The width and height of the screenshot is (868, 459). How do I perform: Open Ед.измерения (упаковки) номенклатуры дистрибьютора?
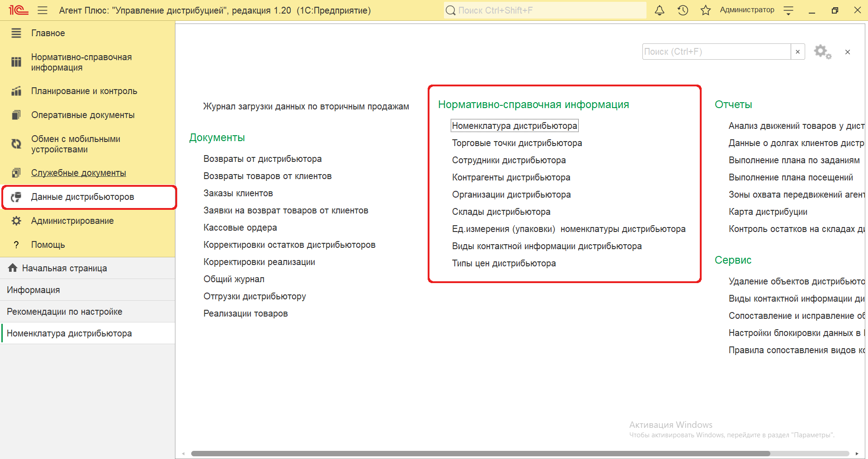point(569,229)
